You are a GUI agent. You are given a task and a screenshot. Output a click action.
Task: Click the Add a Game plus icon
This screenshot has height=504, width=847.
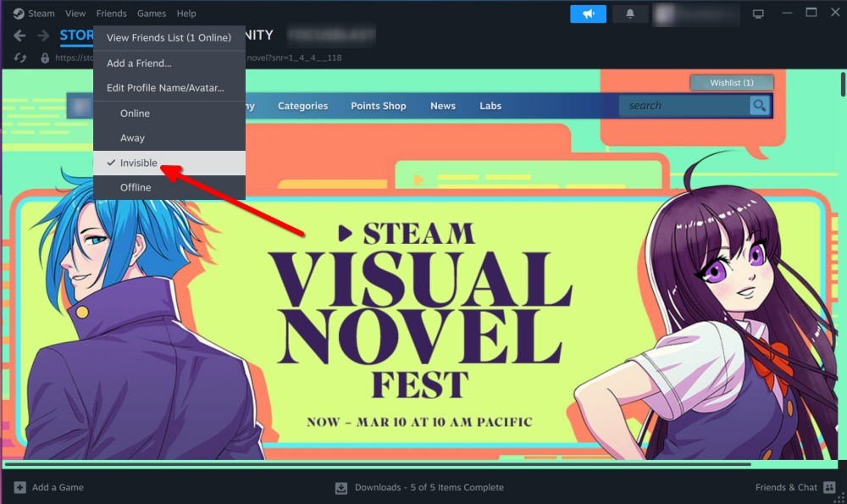(20, 487)
